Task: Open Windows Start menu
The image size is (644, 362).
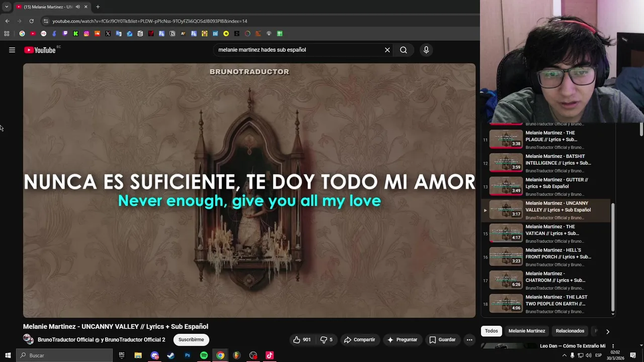Action: [x=8, y=355]
